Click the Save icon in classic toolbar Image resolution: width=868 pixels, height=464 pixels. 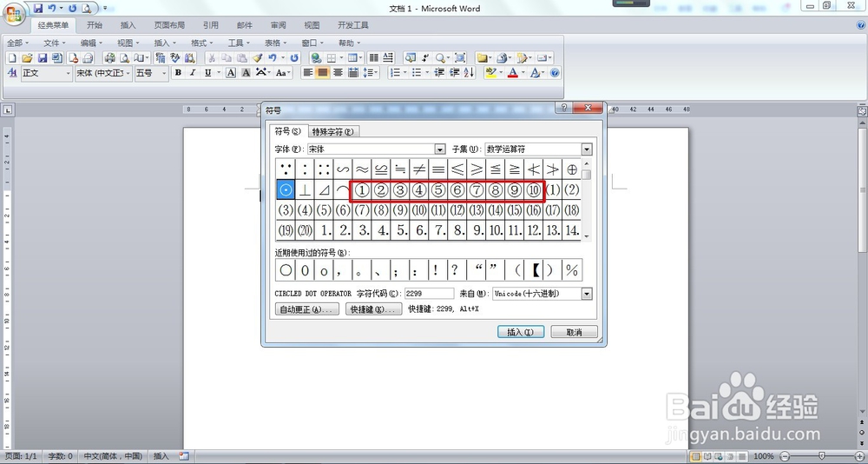42,57
